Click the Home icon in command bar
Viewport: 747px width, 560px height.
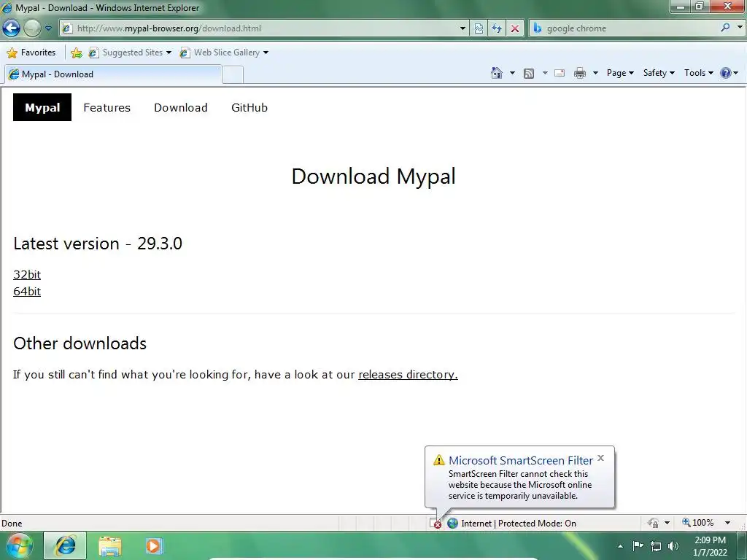pyautogui.click(x=496, y=73)
